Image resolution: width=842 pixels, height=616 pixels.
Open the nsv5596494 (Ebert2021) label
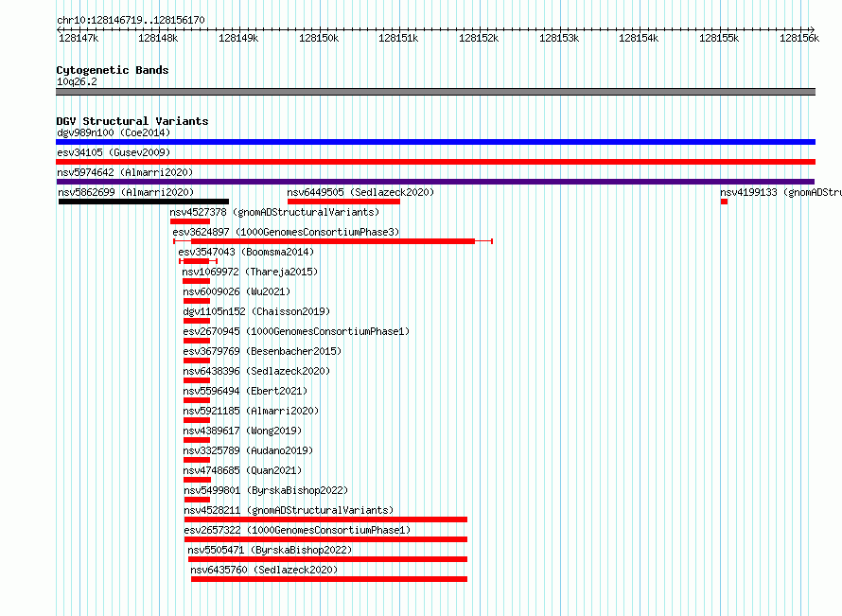point(245,391)
